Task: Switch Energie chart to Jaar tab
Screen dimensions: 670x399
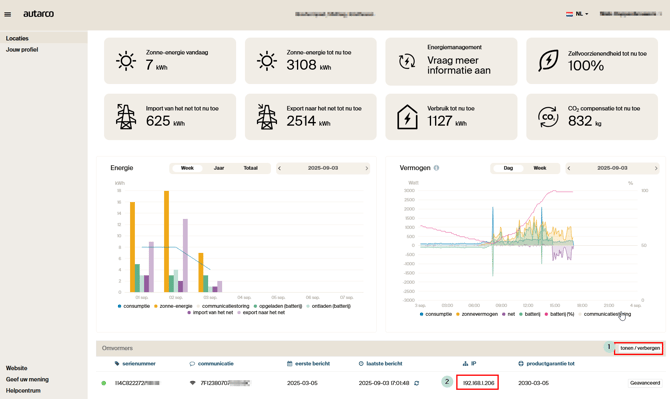Action: [219, 168]
